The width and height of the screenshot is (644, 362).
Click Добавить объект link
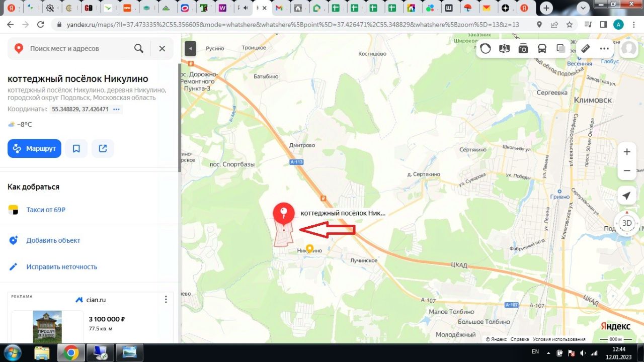(x=53, y=240)
